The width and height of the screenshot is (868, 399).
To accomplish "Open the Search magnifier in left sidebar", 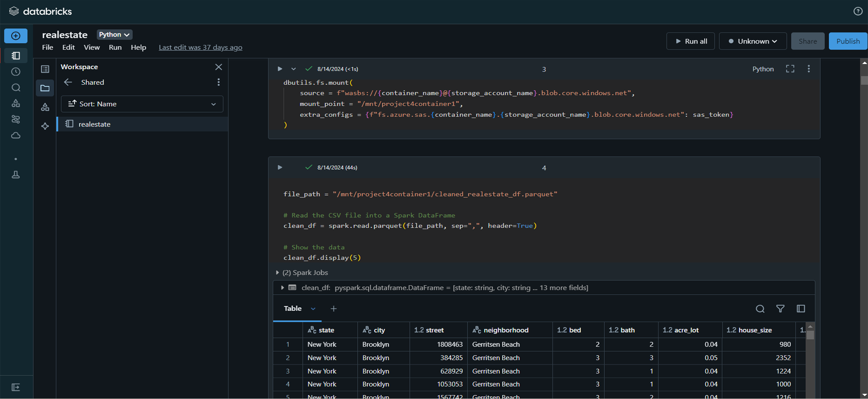I will click(16, 88).
